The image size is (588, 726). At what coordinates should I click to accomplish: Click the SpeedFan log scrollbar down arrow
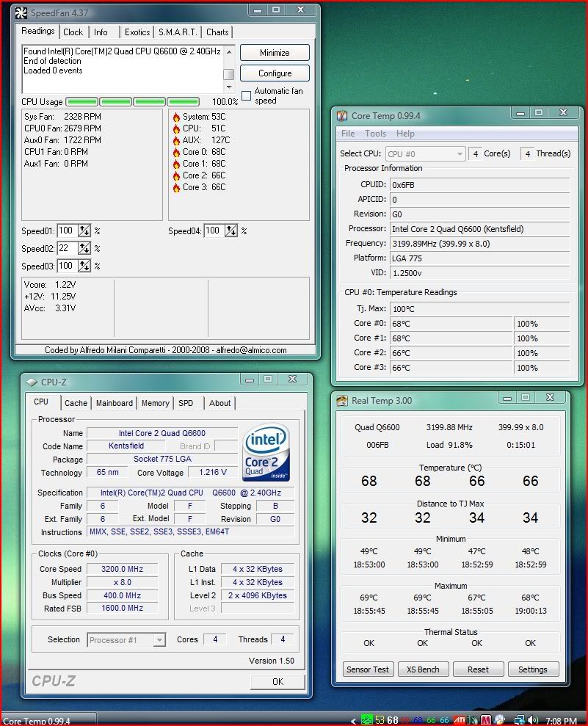[229, 87]
